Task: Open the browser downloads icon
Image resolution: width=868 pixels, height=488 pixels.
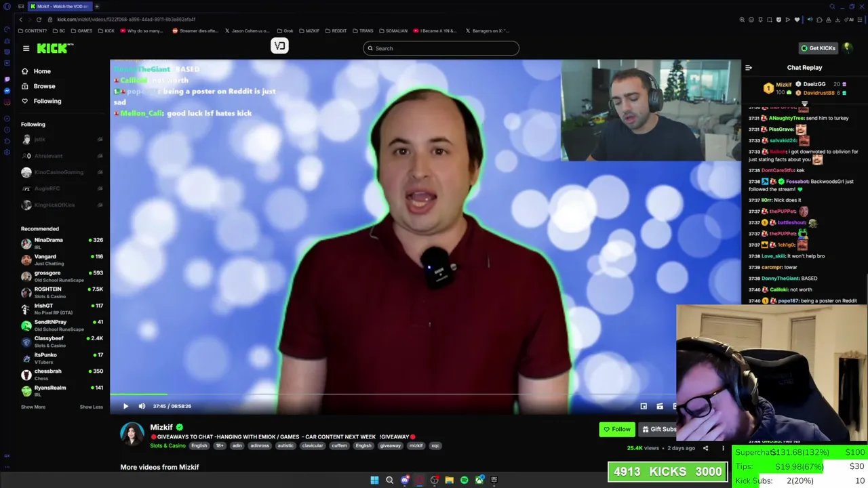Action: tap(837, 20)
